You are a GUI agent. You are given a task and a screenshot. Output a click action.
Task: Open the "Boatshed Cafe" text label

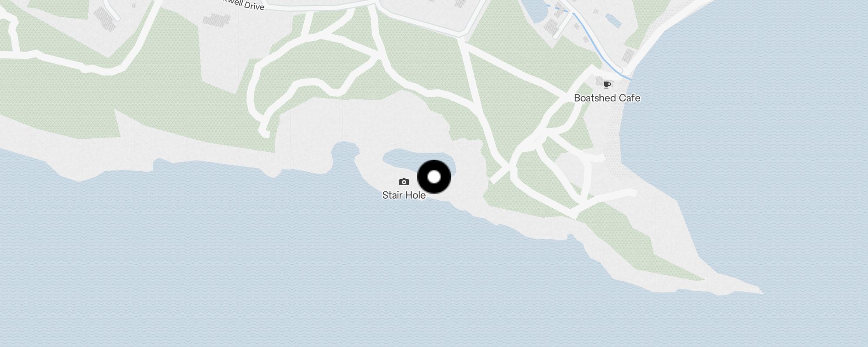coord(607,98)
